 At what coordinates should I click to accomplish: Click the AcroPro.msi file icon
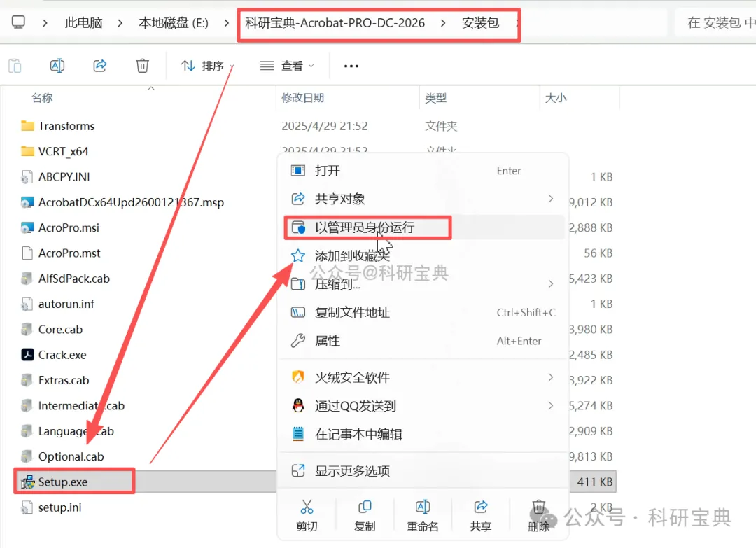click(27, 227)
